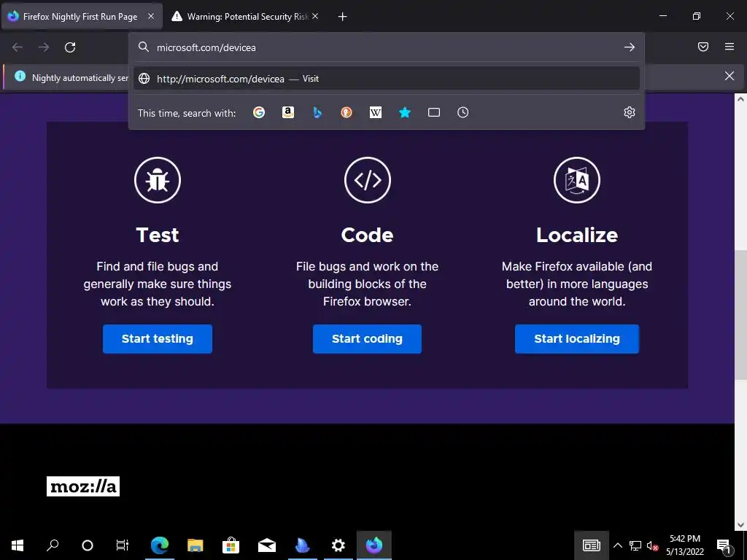The height and width of the screenshot is (560, 747).
Task: Dismiss the Nightly notification bar
Action: 729,76
